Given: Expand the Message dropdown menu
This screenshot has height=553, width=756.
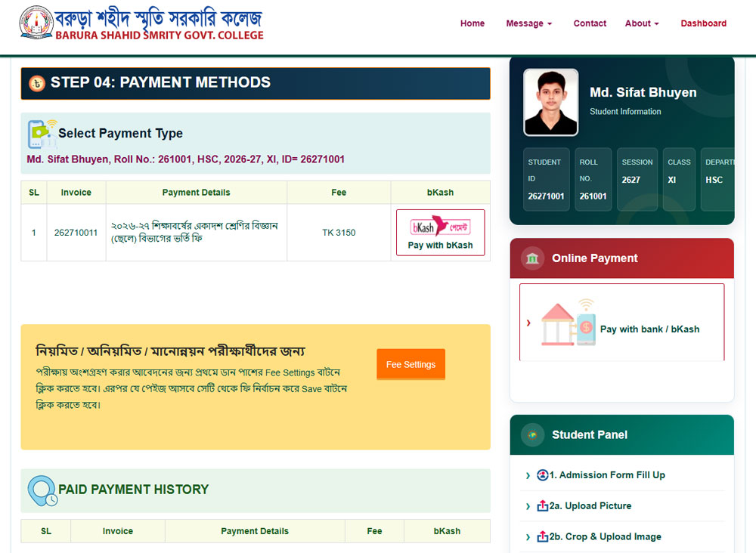Looking at the screenshot, I should point(529,23).
